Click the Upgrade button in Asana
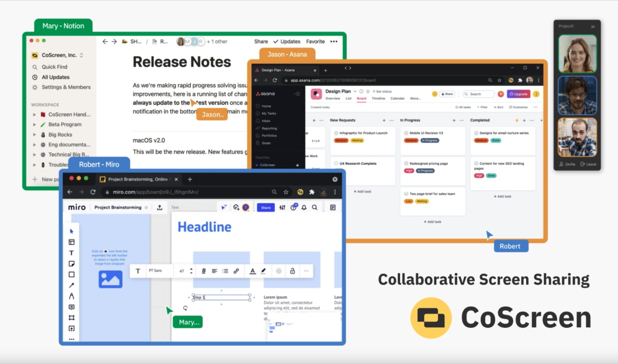This screenshot has height=364, width=618. pyautogui.click(x=519, y=94)
